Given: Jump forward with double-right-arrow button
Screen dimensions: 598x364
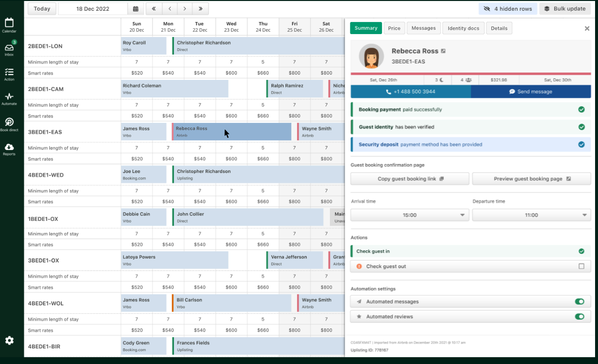Looking at the screenshot, I should [200, 9].
